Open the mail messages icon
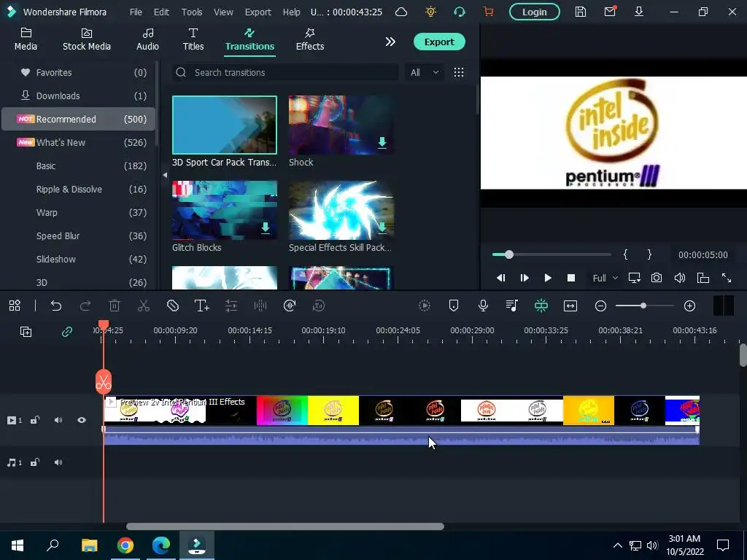This screenshot has height=560, width=747. point(610,12)
